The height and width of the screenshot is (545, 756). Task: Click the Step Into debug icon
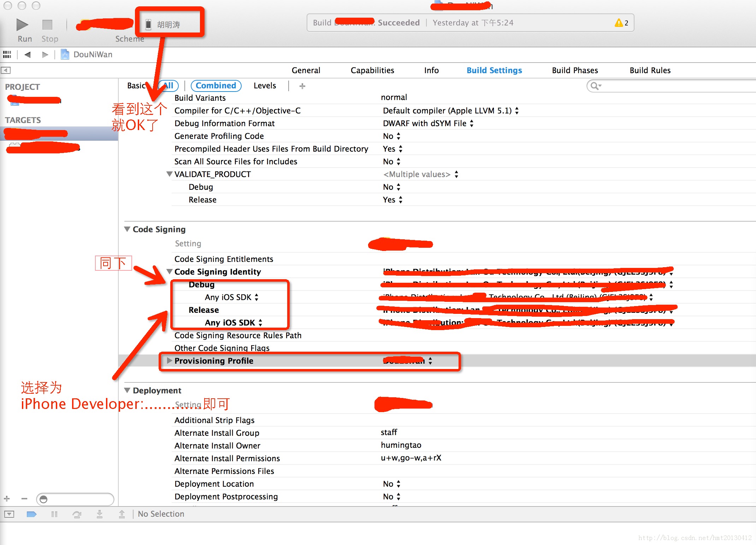[x=100, y=514]
